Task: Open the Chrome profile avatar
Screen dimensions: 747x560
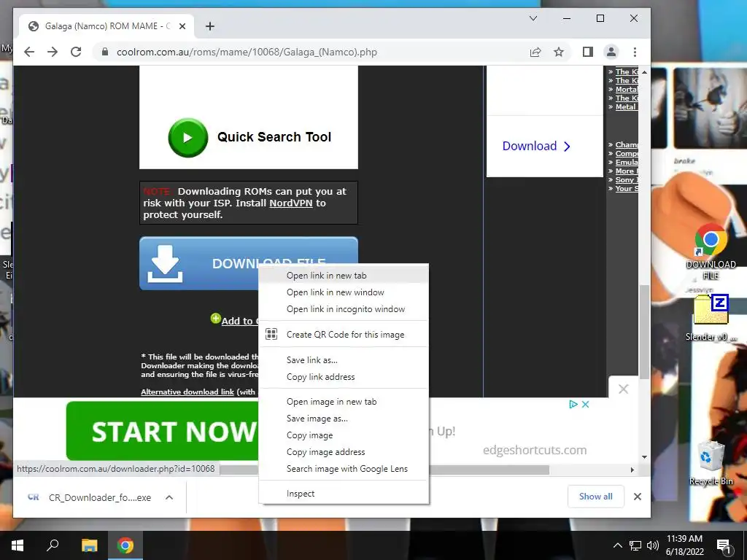Action: pyautogui.click(x=611, y=52)
